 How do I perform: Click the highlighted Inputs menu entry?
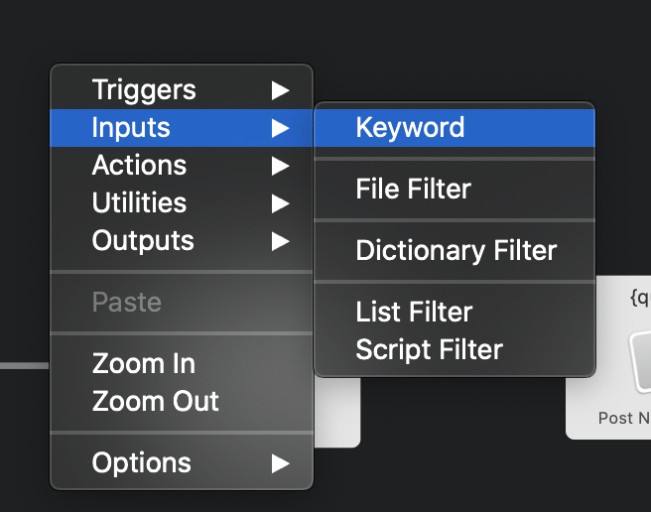pyautogui.click(x=131, y=128)
